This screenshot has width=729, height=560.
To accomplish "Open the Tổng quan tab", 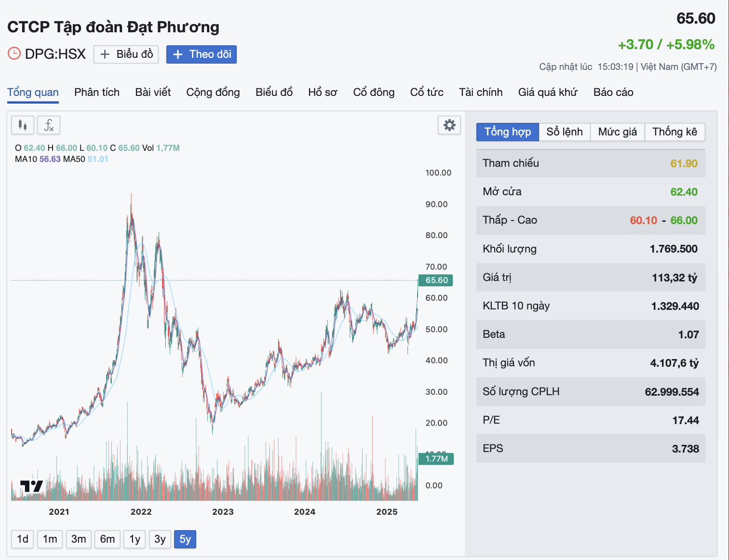I will point(33,92).
